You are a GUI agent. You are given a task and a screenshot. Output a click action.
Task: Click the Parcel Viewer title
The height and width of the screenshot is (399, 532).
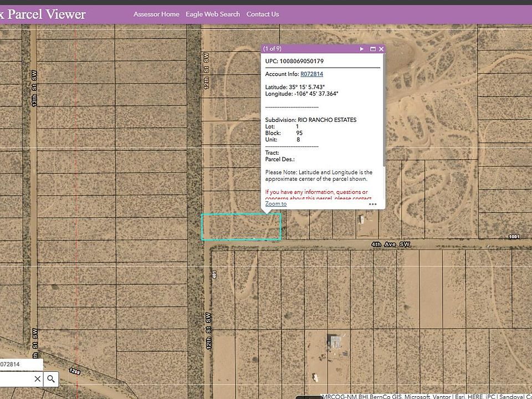47,14
